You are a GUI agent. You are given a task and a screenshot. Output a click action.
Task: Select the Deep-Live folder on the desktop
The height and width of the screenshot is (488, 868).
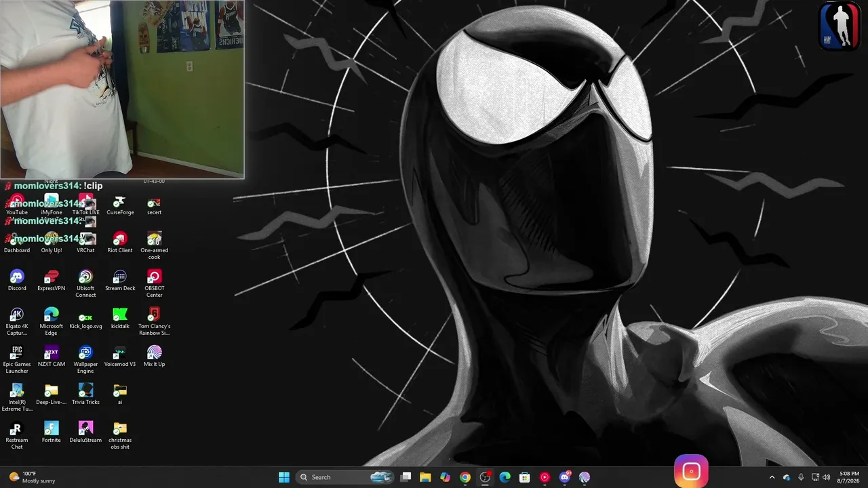[x=51, y=395]
